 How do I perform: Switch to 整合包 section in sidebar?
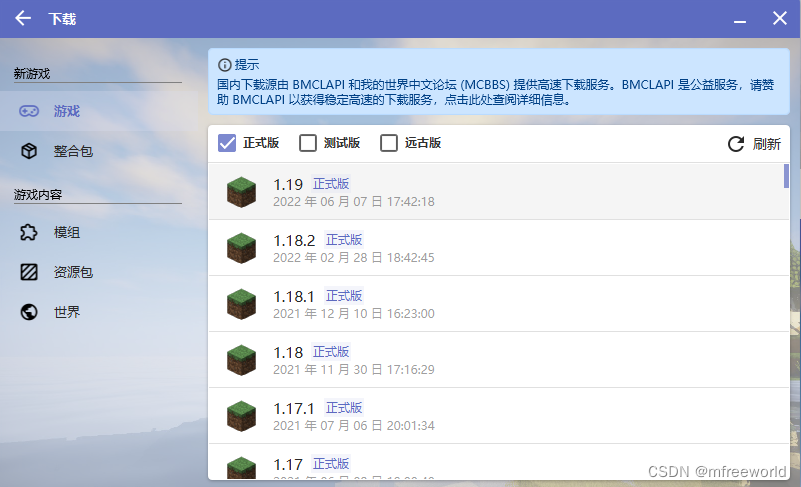pos(99,151)
